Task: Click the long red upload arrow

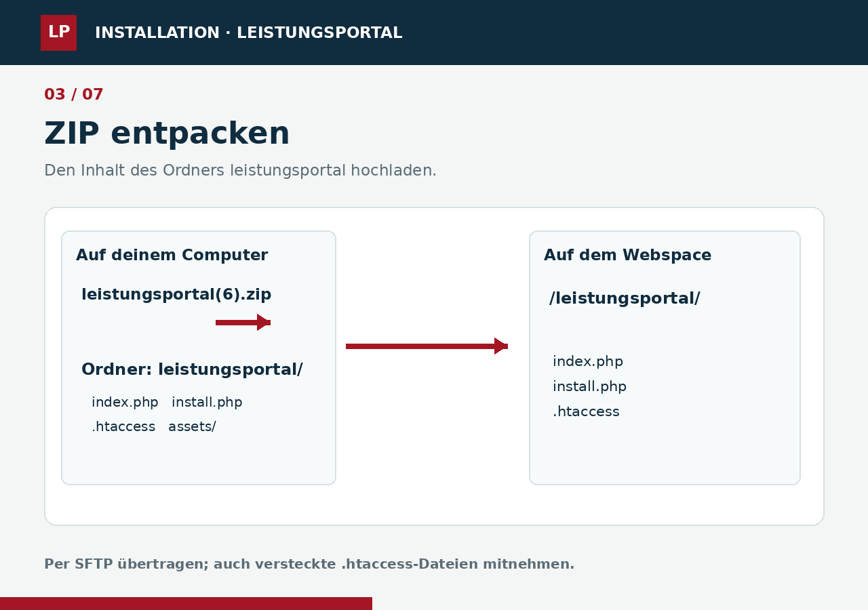Action: 427,346
